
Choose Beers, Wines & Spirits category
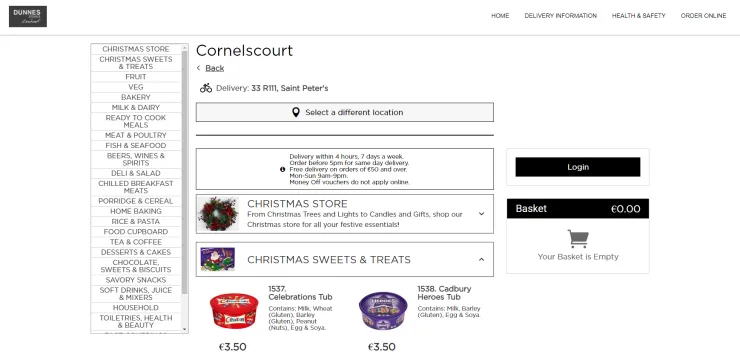click(136, 160)
